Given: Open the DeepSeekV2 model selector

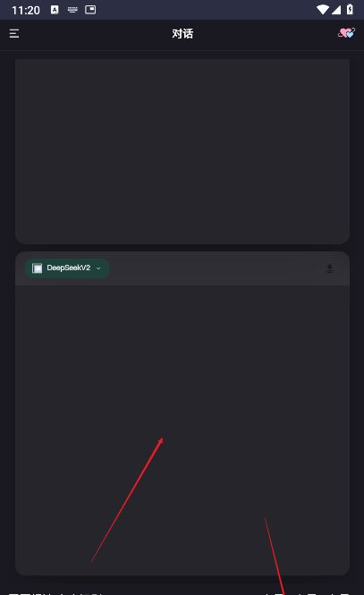Looking at the screenshot, I should pyautogui.click(x=67, y=268).
